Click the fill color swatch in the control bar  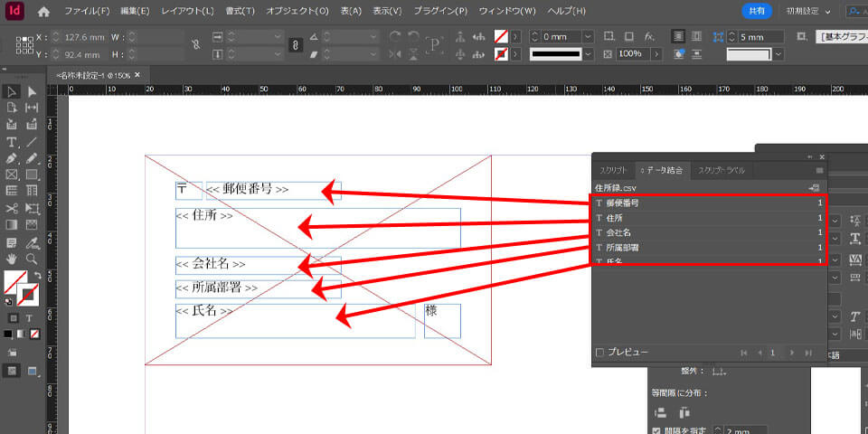(501, 36)
